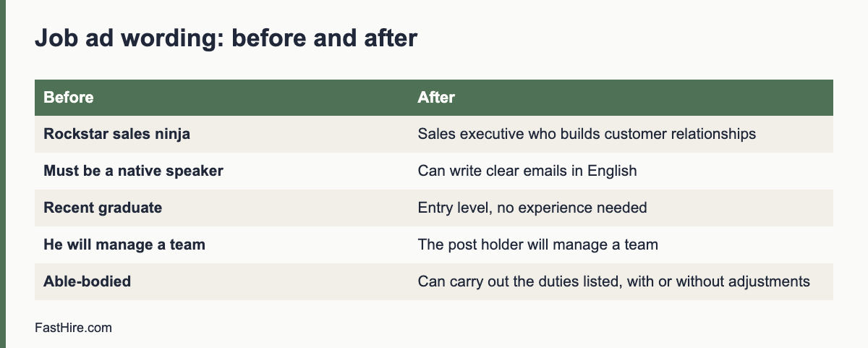868x348 pixels.
Task: Select the 'Before' column header
Action: pyautogui.click(x=221, y=98)
